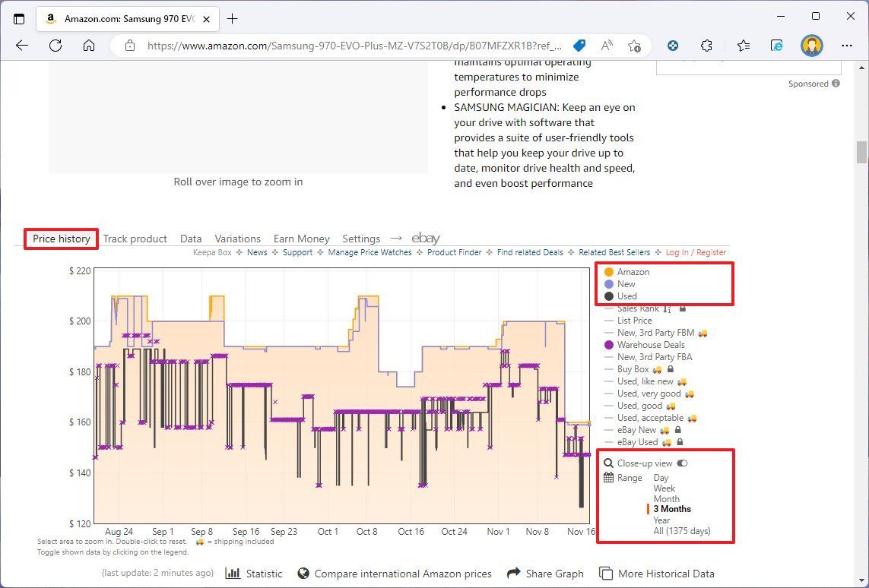Screen dimensions: 869x588
Task: Click the Log In / Register link
Action: click(x=696, y=251)
